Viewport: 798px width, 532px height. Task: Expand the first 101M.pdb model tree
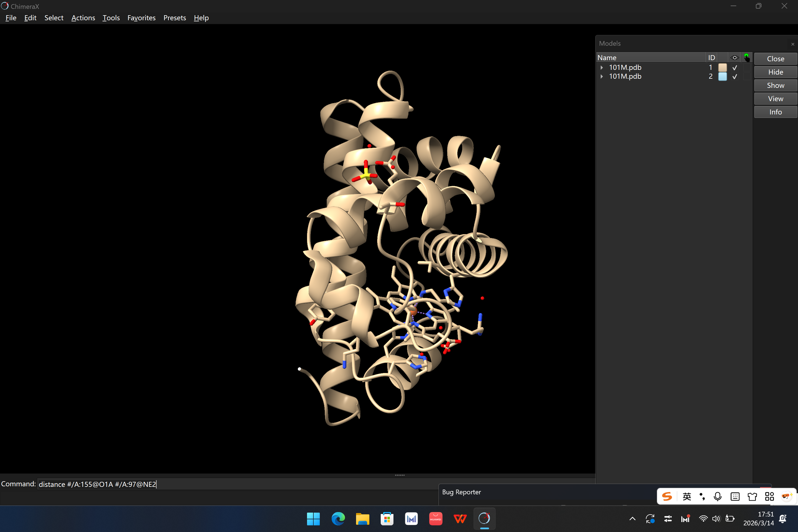click(x=602, y=68)
